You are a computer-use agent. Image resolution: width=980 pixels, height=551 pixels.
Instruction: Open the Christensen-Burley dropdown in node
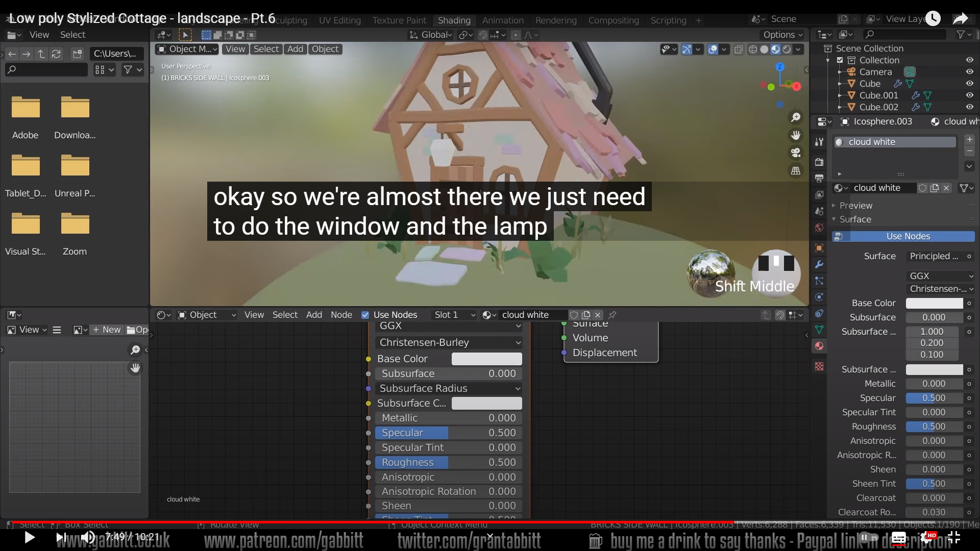pos(449,342)
